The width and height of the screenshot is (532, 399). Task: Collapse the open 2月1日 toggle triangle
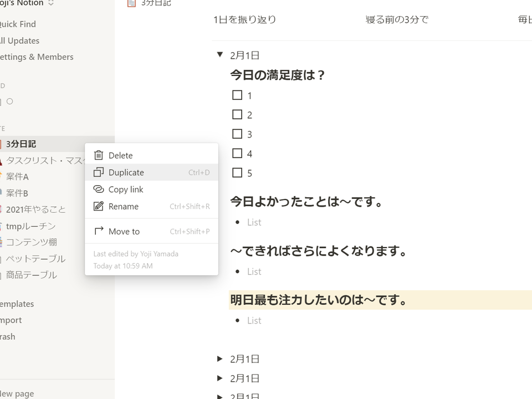click(x=220, y=54)
